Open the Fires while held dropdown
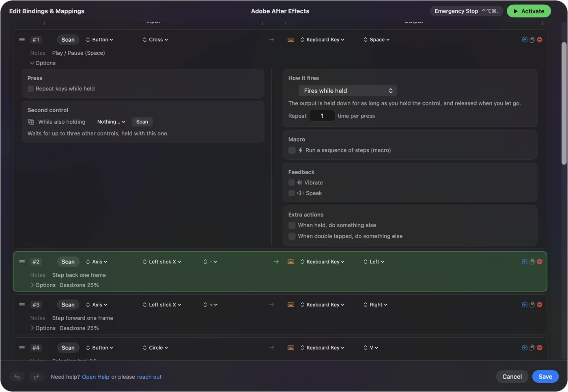Screen dimensions: 568x392 click(348, 91)
